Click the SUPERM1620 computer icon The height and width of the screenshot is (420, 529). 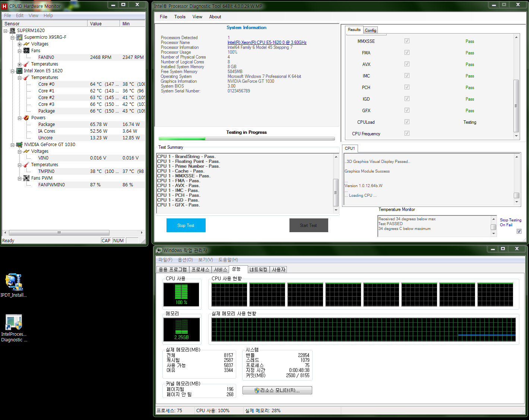coord(13,31)
